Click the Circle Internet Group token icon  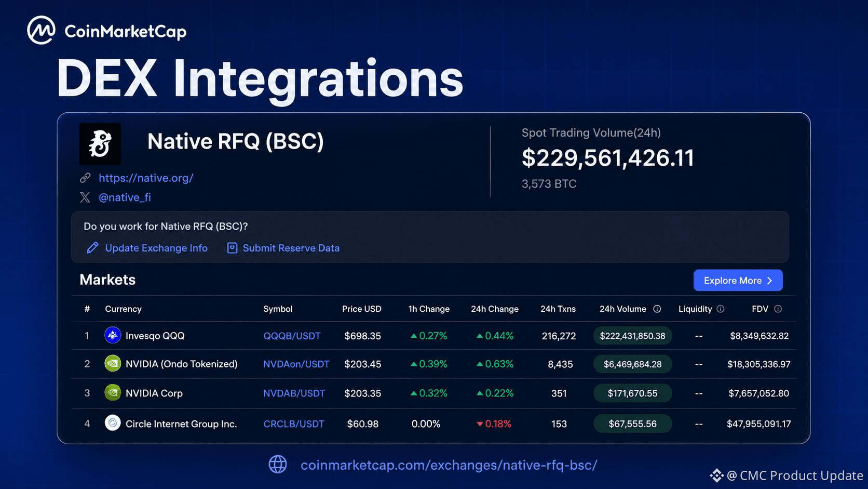coord(113,423)
